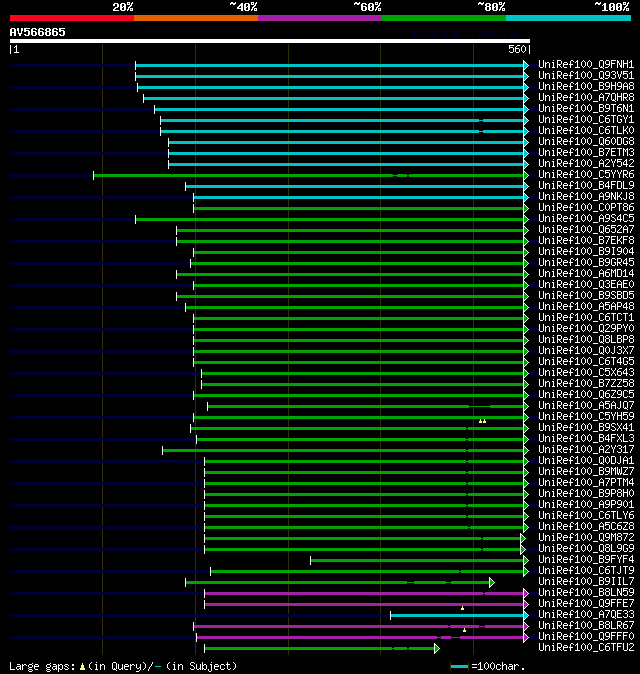Click the UniRef100_B9FYF4 text
640x674 pixels.
(x=586, y=560)
